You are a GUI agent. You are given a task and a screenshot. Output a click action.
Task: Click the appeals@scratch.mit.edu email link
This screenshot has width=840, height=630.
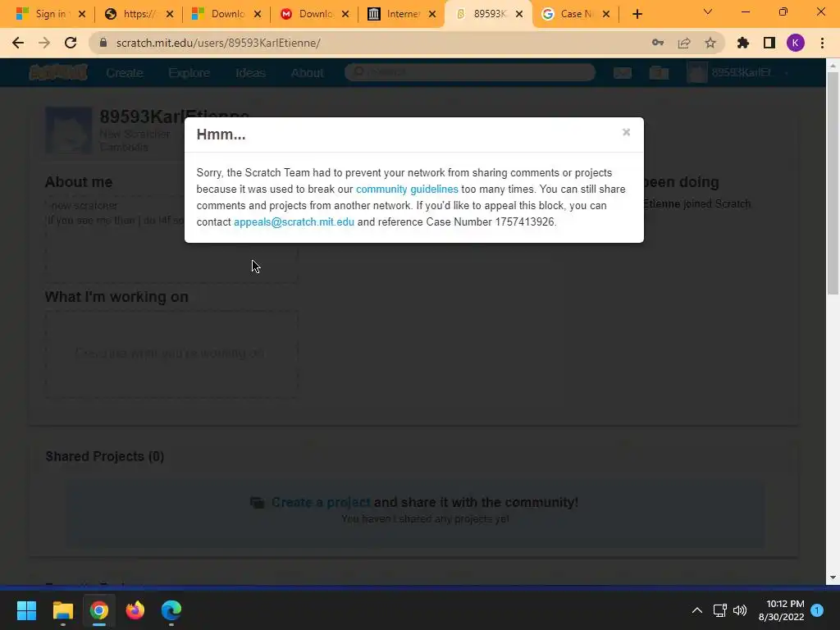[294, 221]
